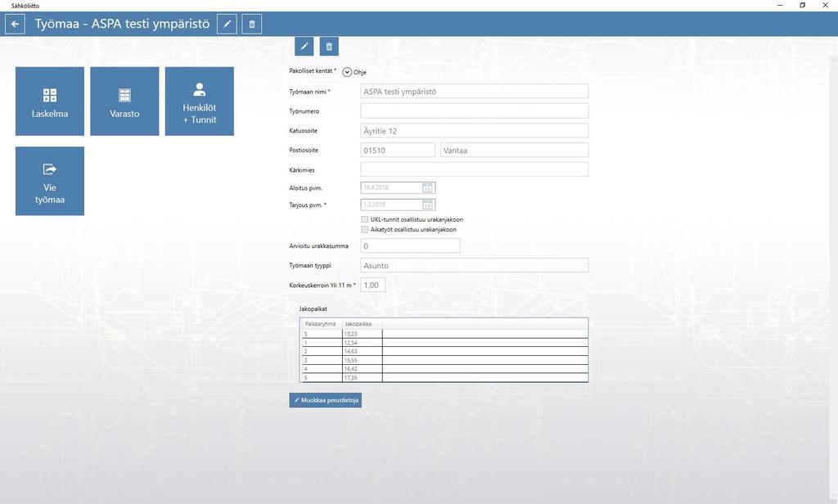Image resolution: width=838 pixels, height=504 pixels.
Task: Click the form trash delete icon
Action: point(329,47)
